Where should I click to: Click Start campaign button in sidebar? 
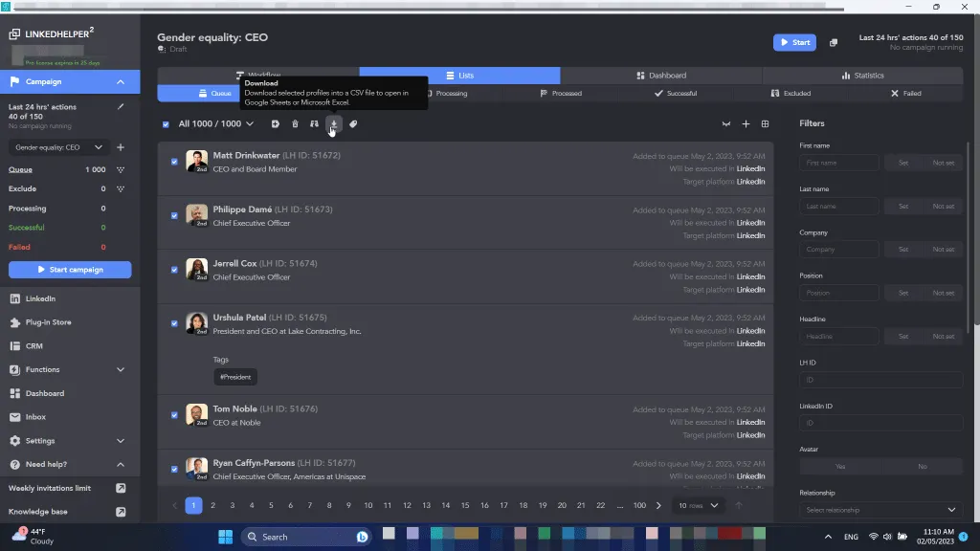click(70, 270)
